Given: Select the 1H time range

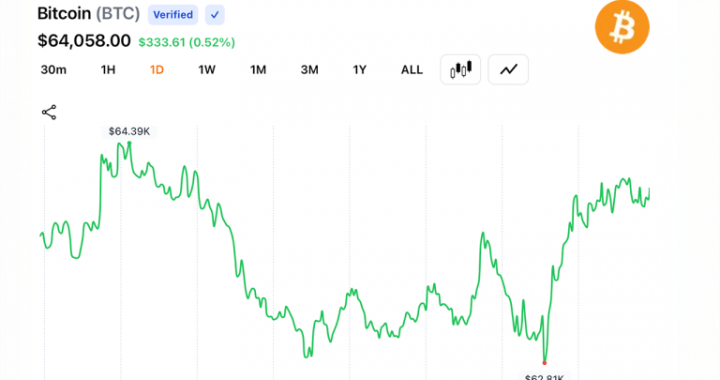Looking at the screenshot, I should point(108,70).
